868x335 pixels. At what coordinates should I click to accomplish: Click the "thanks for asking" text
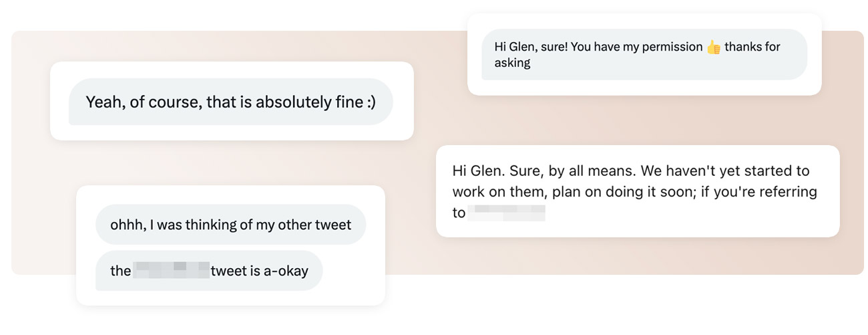tap(637, 55)
